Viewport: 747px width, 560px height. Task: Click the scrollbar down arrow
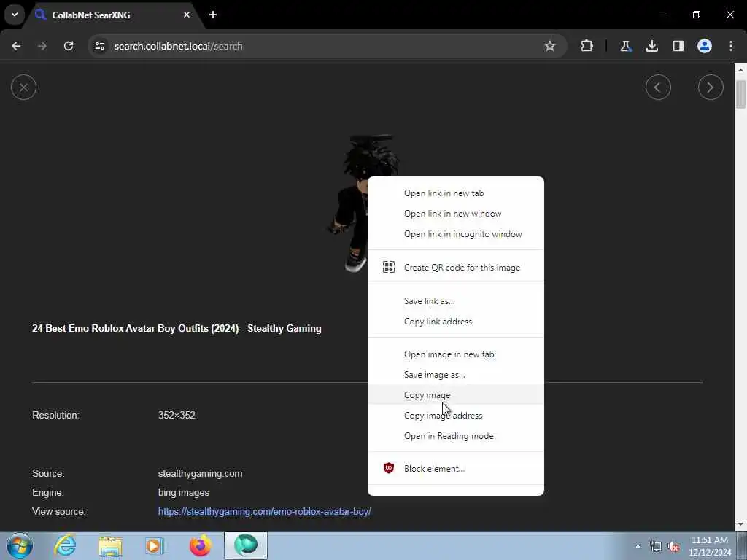(740, 525)
